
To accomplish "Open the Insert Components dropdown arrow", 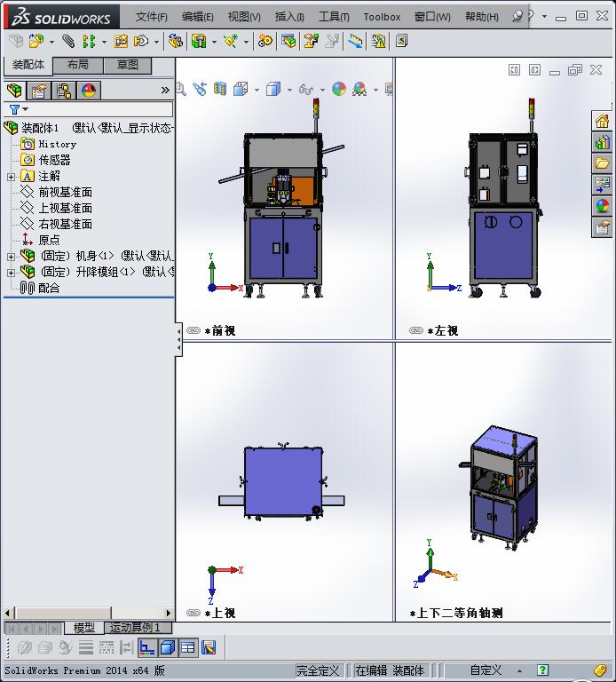I will pyautogui.click(x=51, y=43).
